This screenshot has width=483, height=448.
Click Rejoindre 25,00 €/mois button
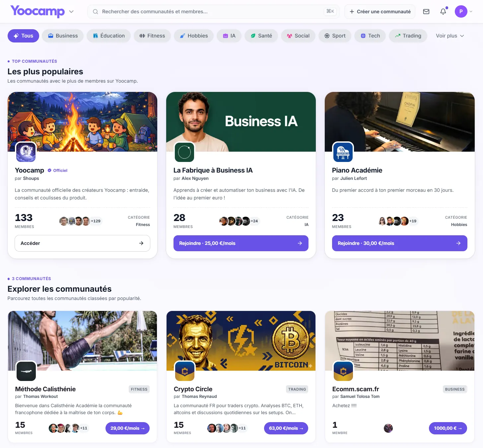pos(241,243)
